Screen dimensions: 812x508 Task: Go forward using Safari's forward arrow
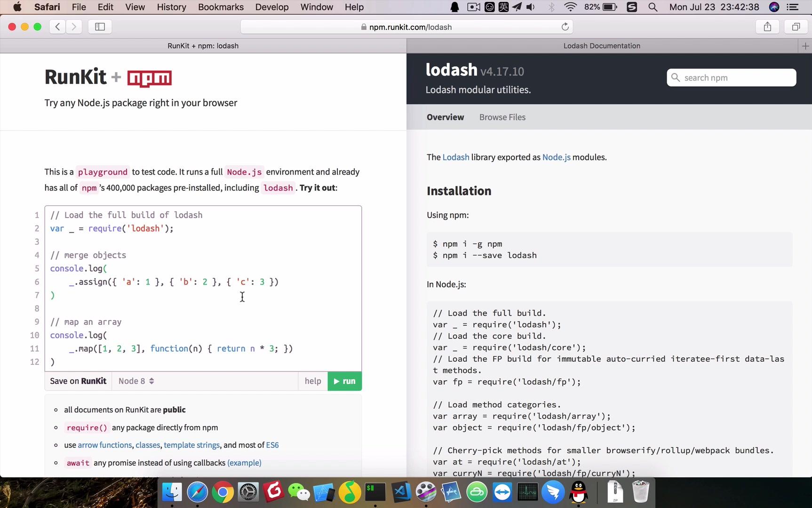pos(74,27)
